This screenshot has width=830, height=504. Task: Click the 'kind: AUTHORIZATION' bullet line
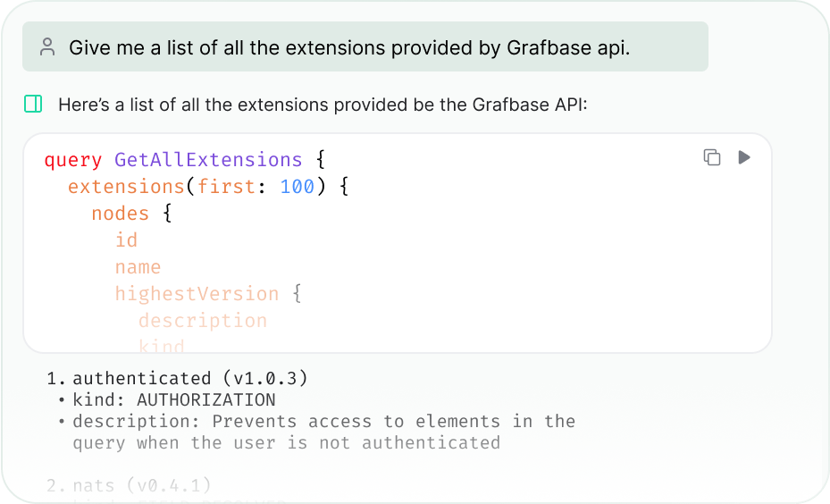pyautogui.click(x=173, y=399)
